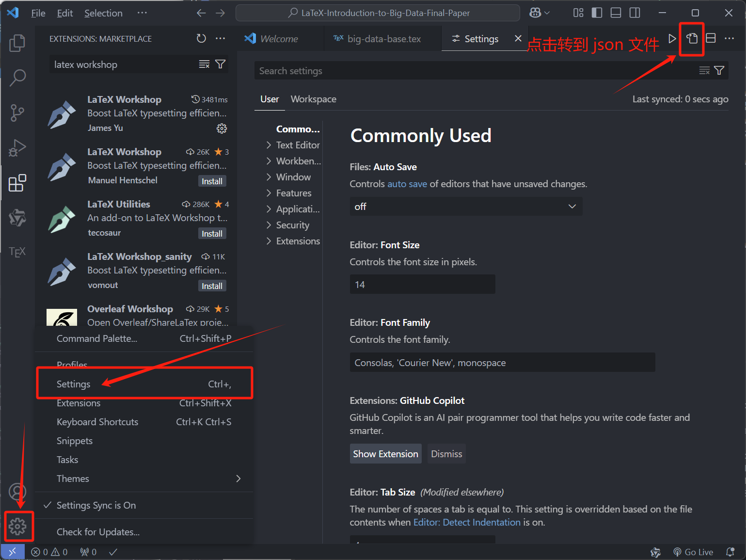Open the Edit menu

65,13
